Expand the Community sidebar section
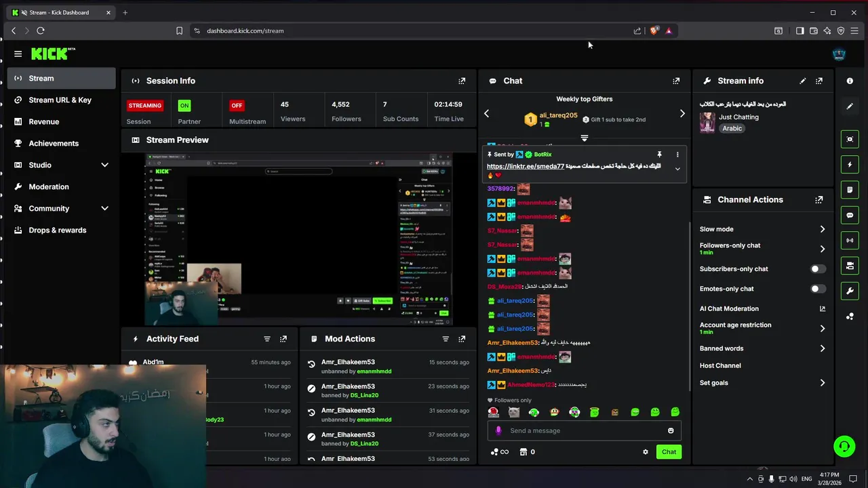Viewport: 868px width, 488px height. [x=104, y=208]
